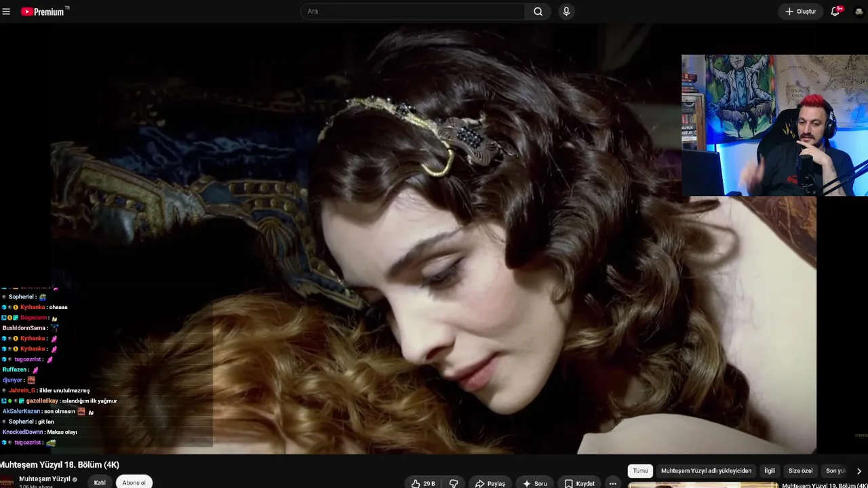Click chat username Jahrein_G
Image resolution: width=868 pixels, height=488 pixels.
click(22, 390)
